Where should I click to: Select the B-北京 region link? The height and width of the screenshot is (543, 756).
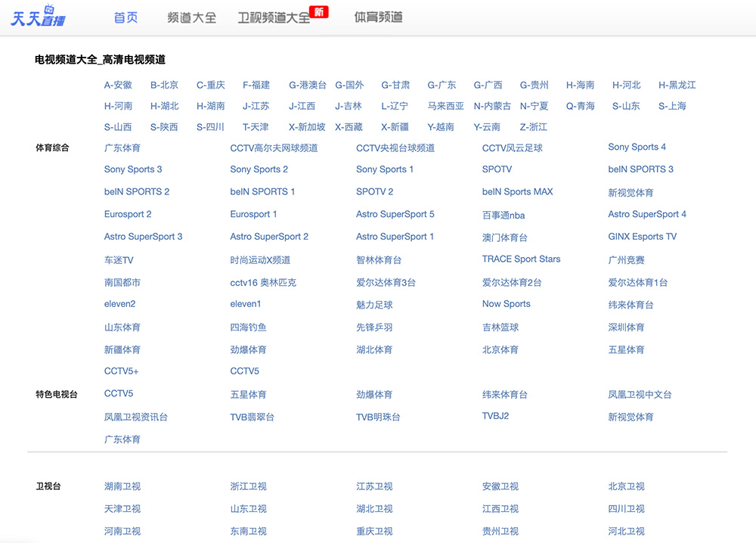click(x=164, y=85)
